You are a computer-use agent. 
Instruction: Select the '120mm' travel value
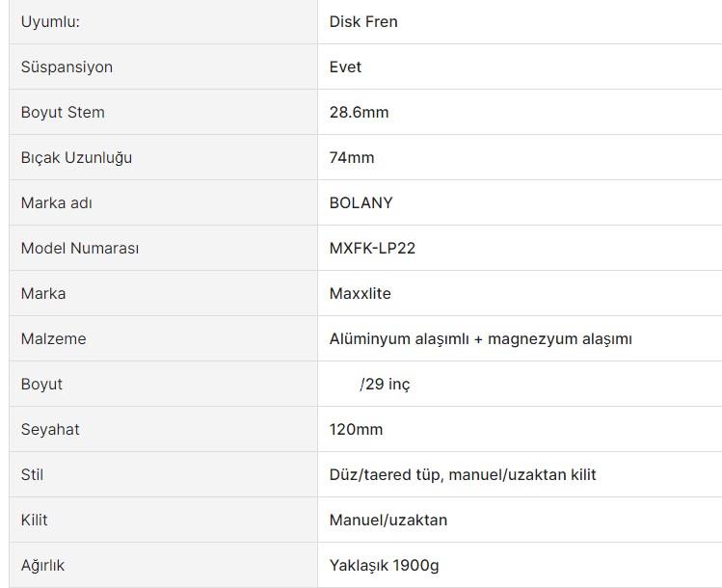tap(356, 429)
